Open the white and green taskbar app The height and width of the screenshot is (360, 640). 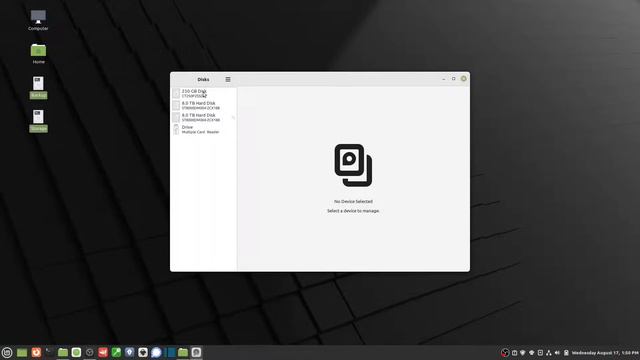76,352
